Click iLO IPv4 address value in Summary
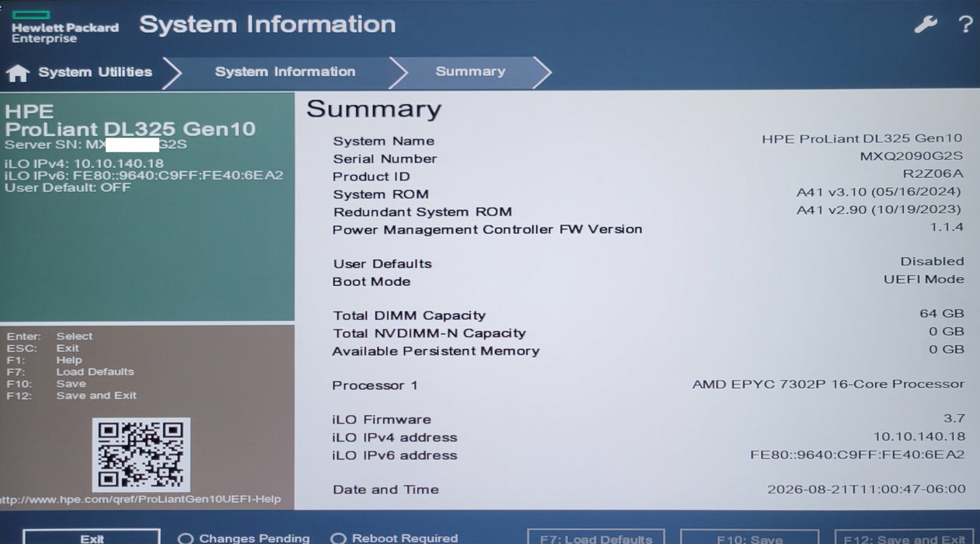980x544 pixels. pos(919,436)
